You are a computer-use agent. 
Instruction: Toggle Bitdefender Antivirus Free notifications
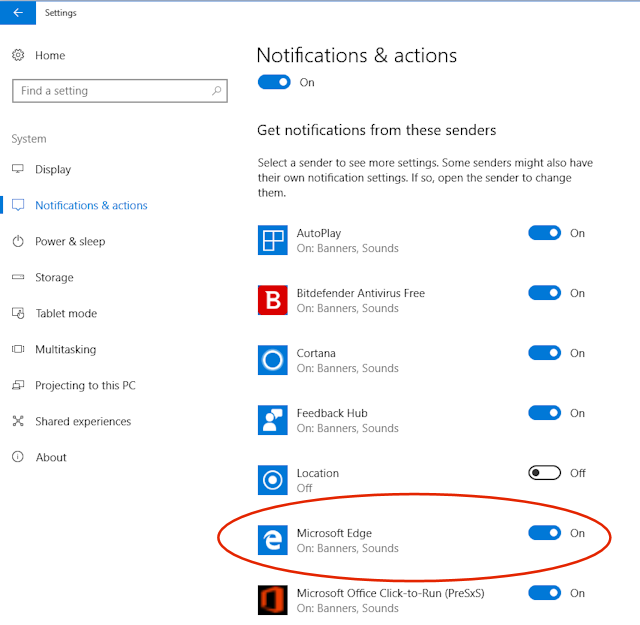point(544,293)
